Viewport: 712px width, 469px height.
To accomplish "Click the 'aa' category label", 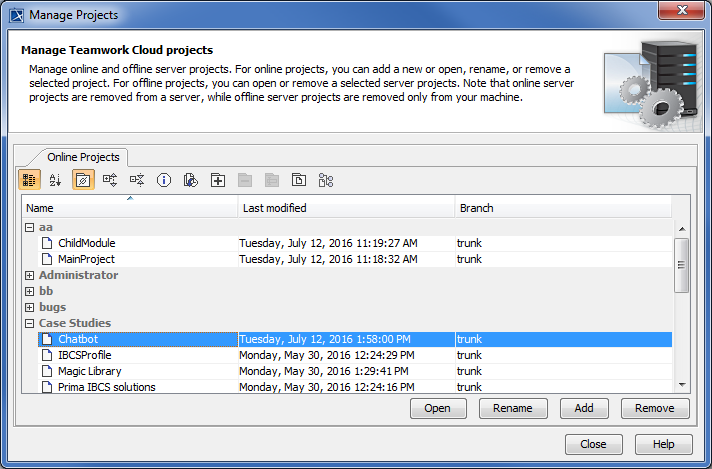I will (45, 227).
